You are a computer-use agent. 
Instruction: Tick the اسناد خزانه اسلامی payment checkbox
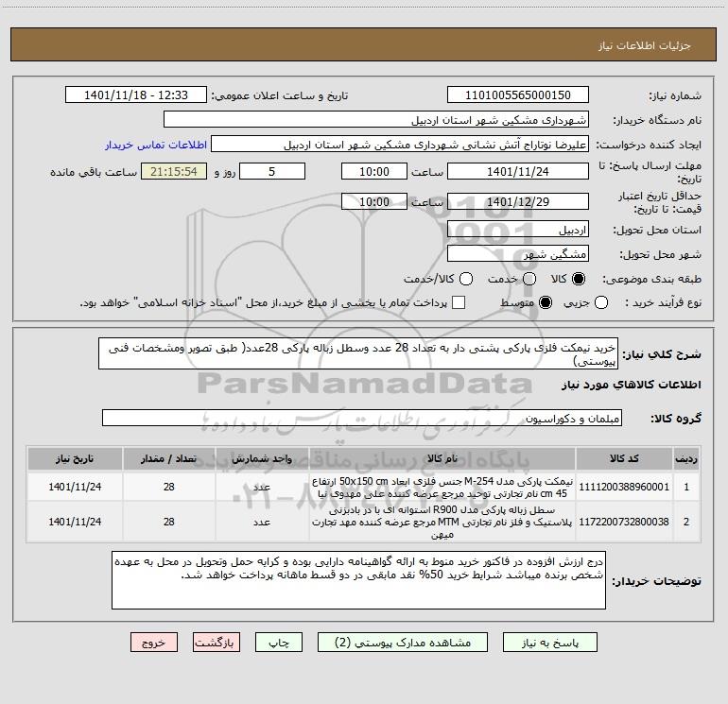[459, 302]
